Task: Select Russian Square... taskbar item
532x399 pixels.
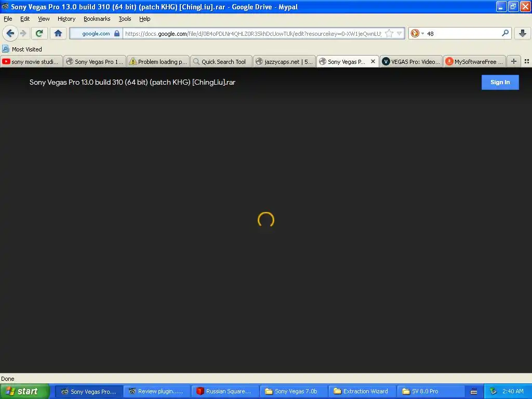Action: pos(225,391)
